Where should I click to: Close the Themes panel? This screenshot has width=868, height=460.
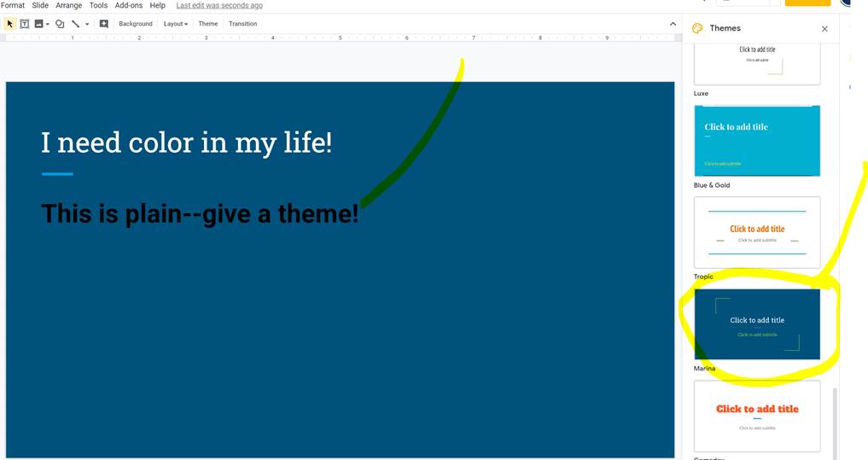point(824,29)
